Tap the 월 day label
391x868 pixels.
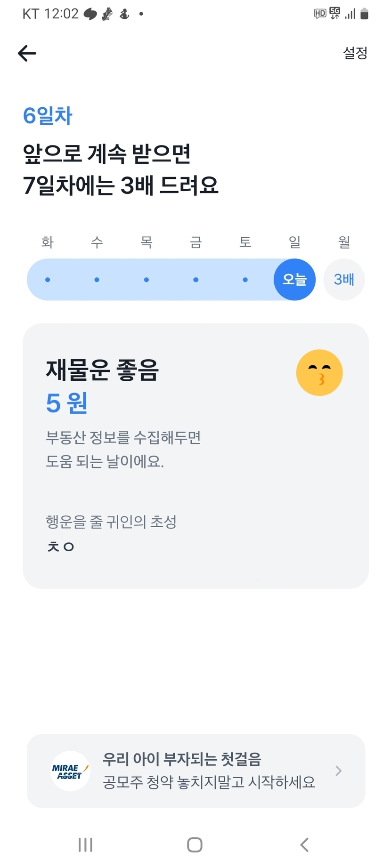tap(344, 242)
